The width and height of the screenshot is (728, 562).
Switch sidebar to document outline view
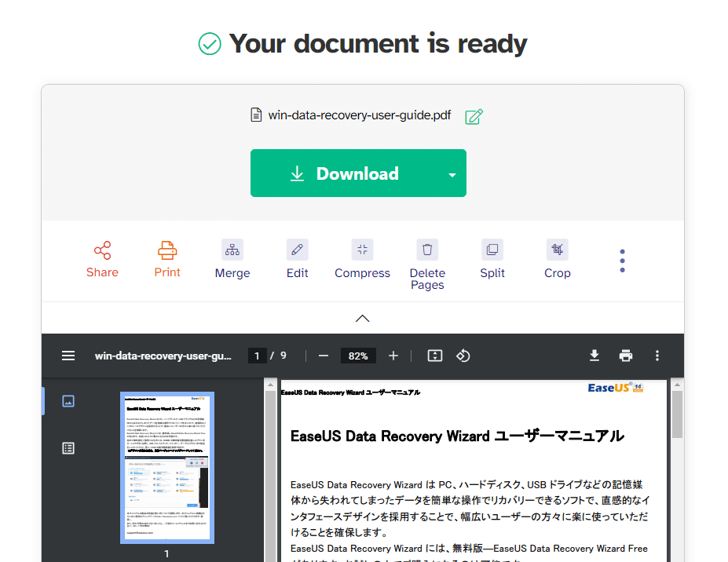coord(68,448)
